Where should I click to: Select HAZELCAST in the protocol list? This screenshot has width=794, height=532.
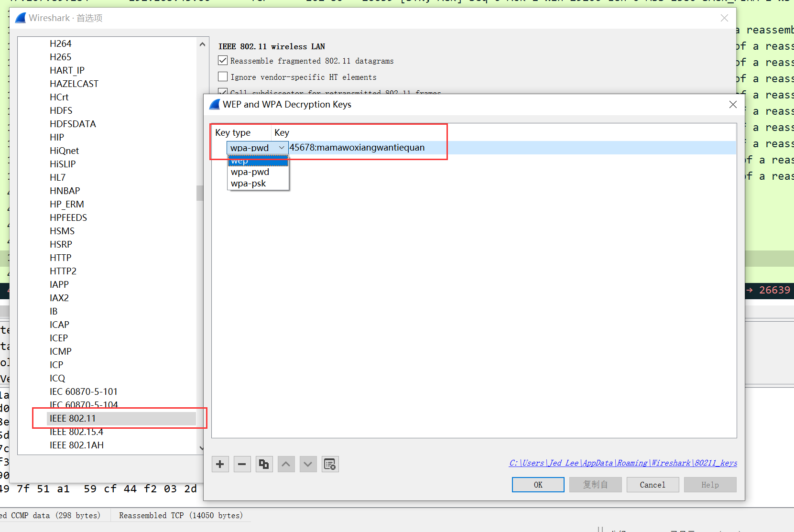tap(74, 84)
